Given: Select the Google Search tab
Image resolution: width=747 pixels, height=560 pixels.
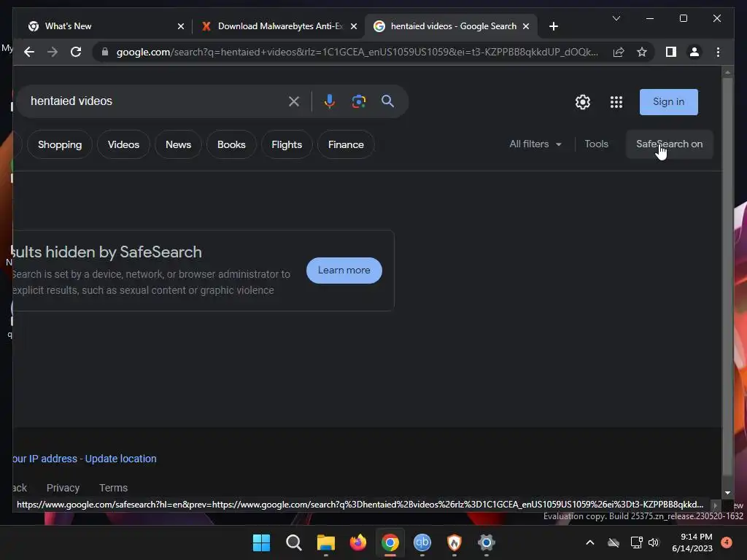Looking at the screenshot, I should [451, 26].
